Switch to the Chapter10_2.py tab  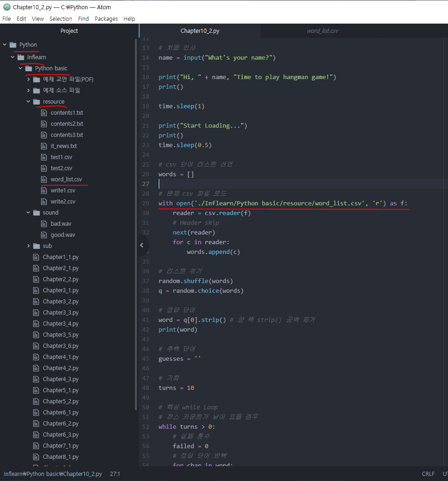(200, 31)
